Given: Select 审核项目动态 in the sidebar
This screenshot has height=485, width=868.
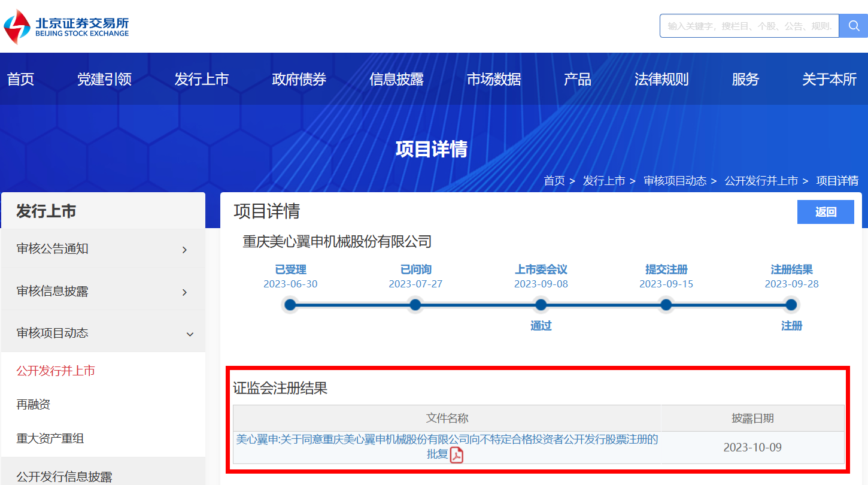Looking at the screenshot, I should point(53,333).
